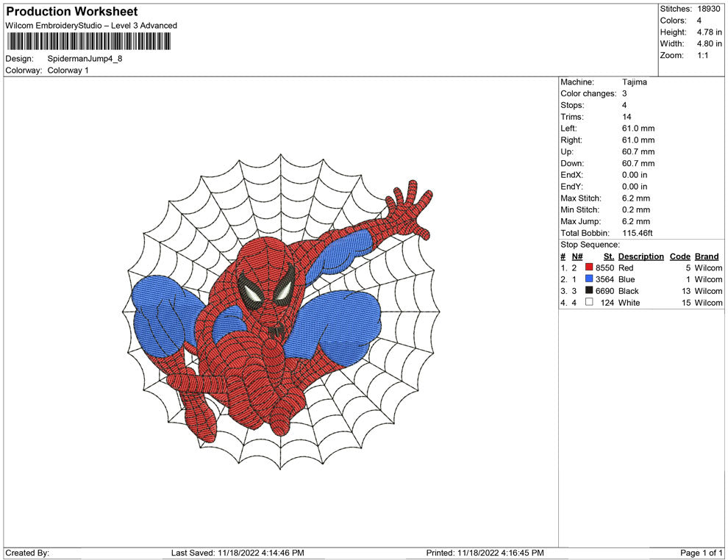This screenshot has width=728, height=560.
Task: Click the Blue thread color swatch
Action: pyautogui.click(x=589, y=279)
